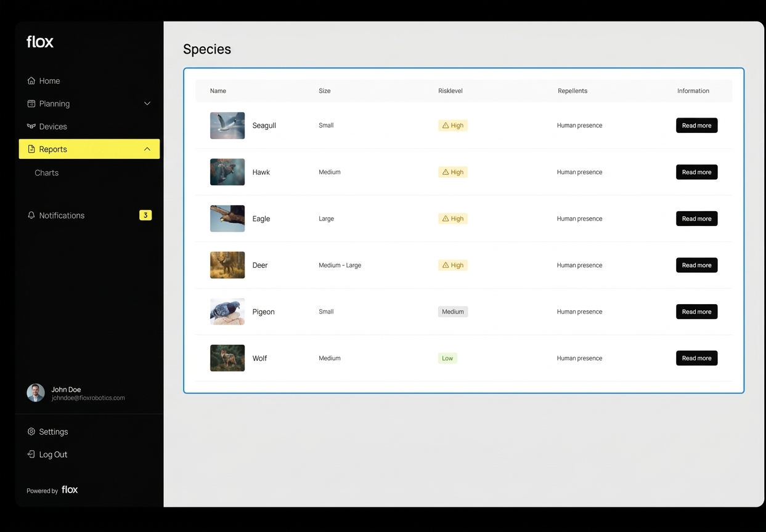Click the Deer name text

260,265
